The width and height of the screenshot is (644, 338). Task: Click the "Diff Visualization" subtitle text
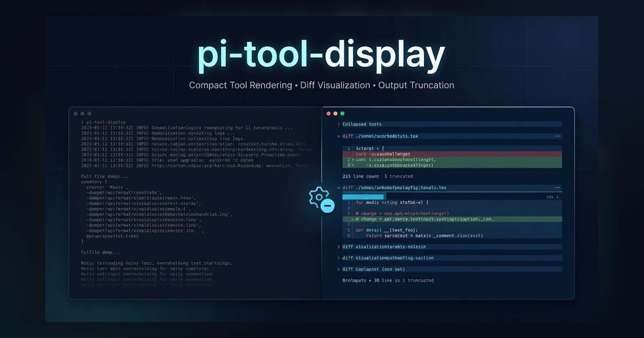click(x=334, y=85)
